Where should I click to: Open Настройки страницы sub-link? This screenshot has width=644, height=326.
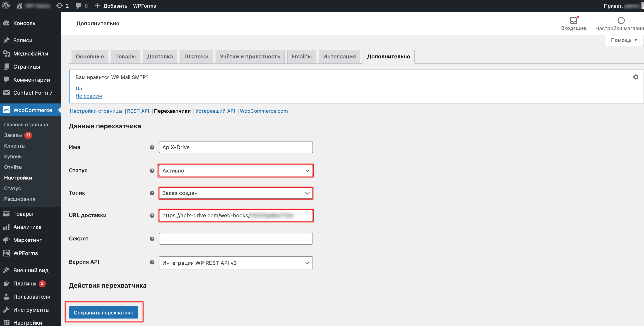(x=96, y=111)
